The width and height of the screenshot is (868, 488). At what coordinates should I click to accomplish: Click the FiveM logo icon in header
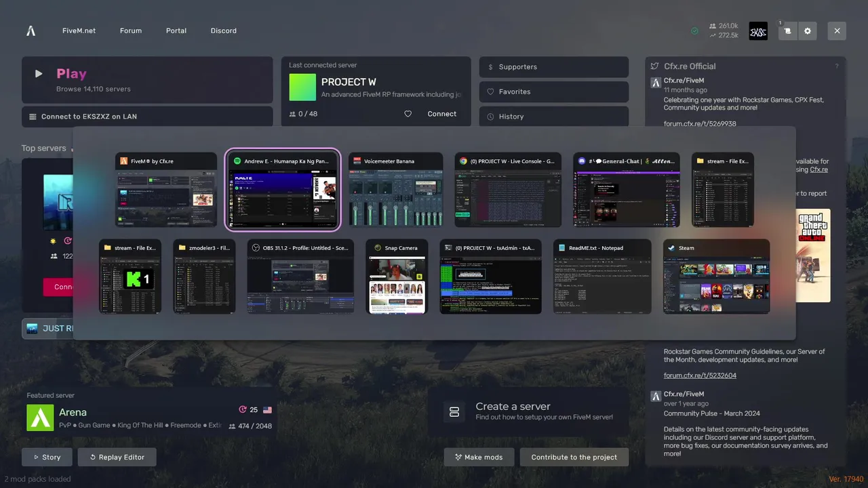coord(31,30)
